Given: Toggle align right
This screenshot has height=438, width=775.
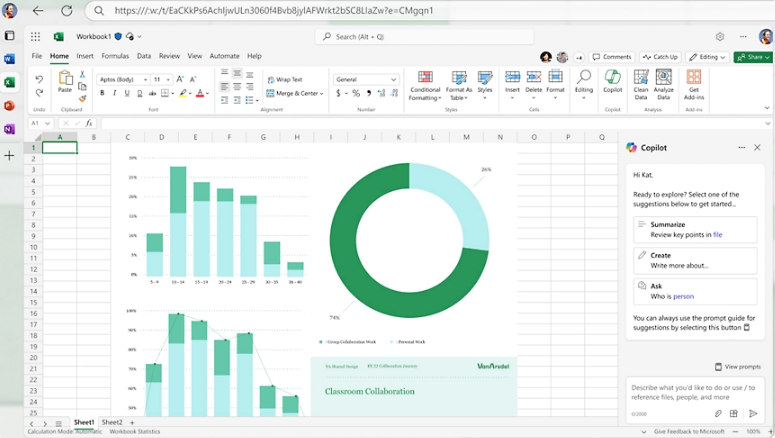Looking at the screenshot, I should pos(250,87).
